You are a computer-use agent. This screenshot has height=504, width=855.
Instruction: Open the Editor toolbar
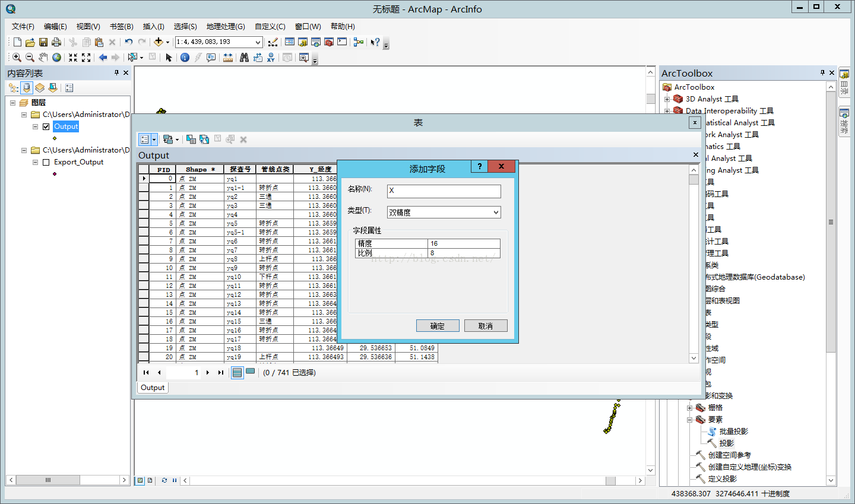[273, 42]
